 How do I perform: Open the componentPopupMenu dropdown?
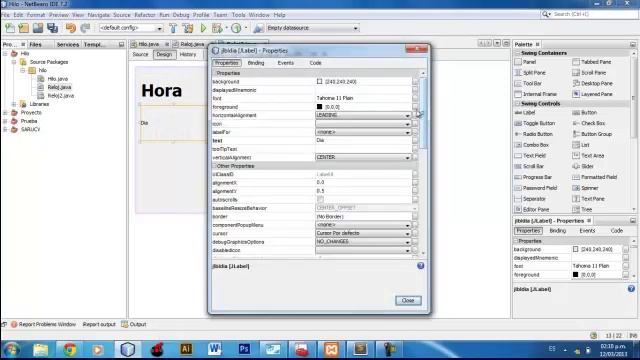coord(407,225)
